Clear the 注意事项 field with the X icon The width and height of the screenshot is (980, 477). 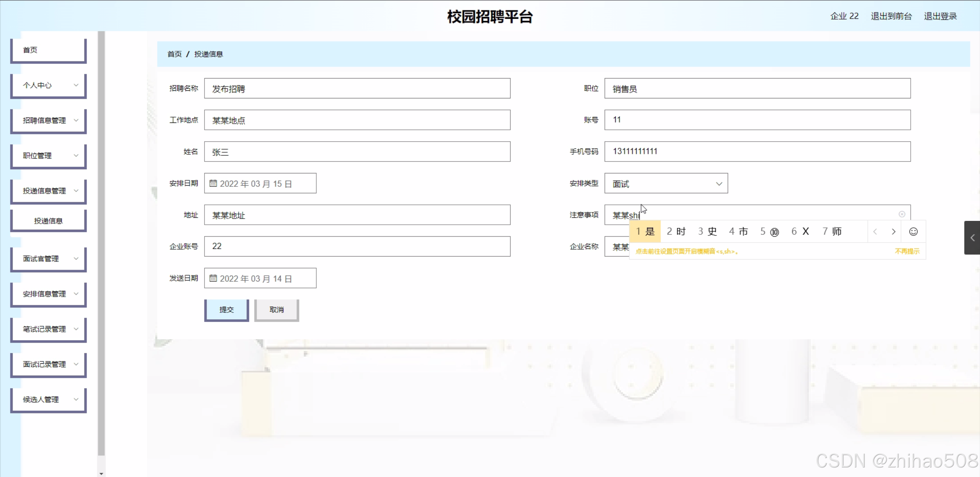click(x=902, y=214)
